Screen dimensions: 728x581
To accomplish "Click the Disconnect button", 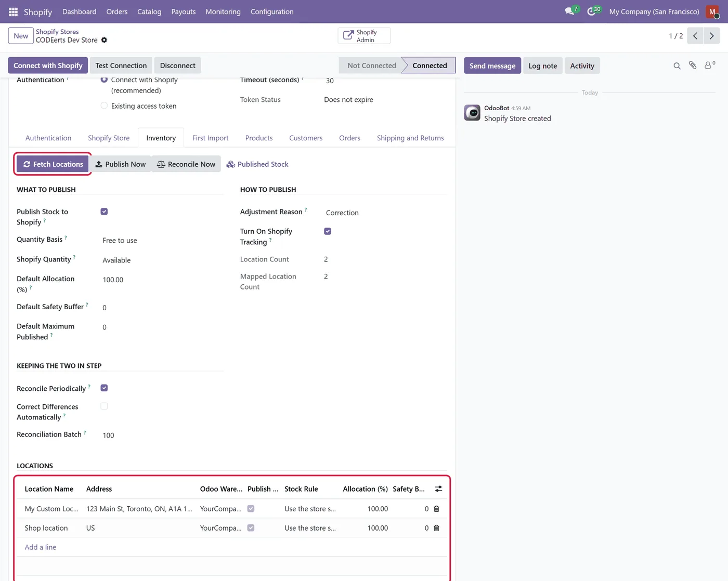I will point(178,65).
